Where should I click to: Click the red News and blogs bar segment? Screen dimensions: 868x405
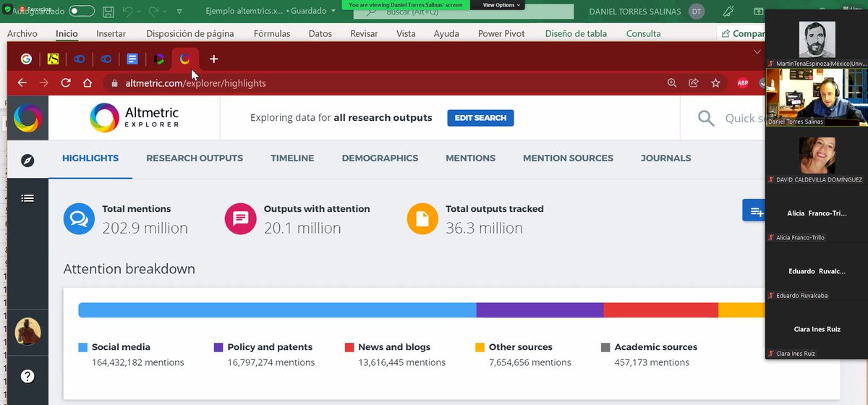coord(661,310)
